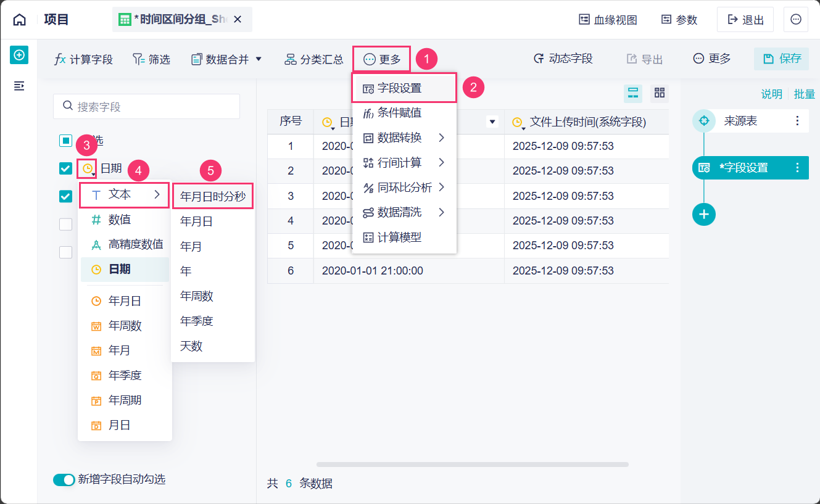Image resolution: width=820 pixels, height=504 pixels.
Task: Expand the 同环比分析 submenu
Action: [x=404, y=188]
